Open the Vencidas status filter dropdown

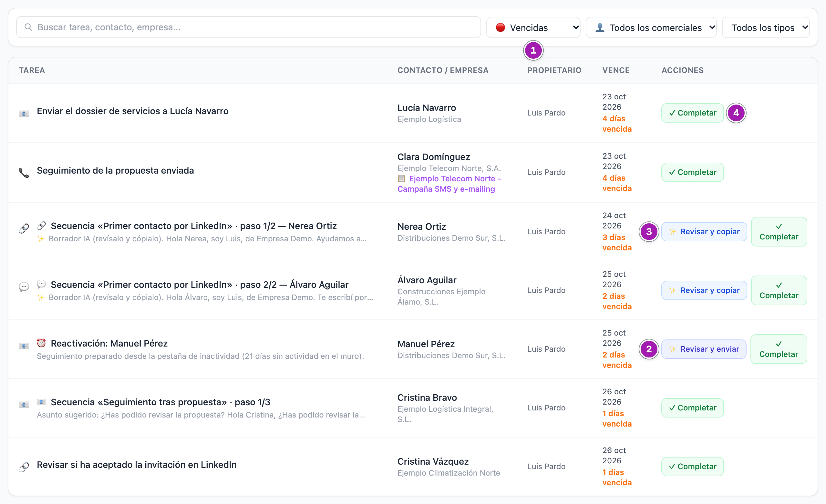pos(533,27)
